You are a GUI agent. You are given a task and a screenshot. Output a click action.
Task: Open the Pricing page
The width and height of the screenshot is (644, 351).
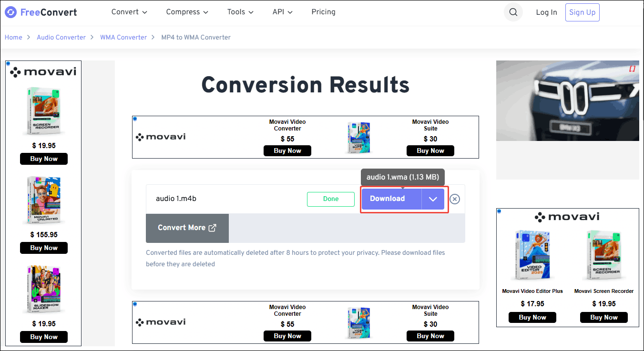click(x=323, y=12)
